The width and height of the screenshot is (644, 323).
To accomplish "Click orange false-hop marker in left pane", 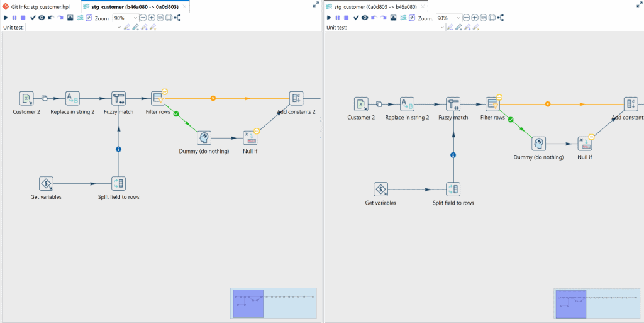I will click(213, 98).
